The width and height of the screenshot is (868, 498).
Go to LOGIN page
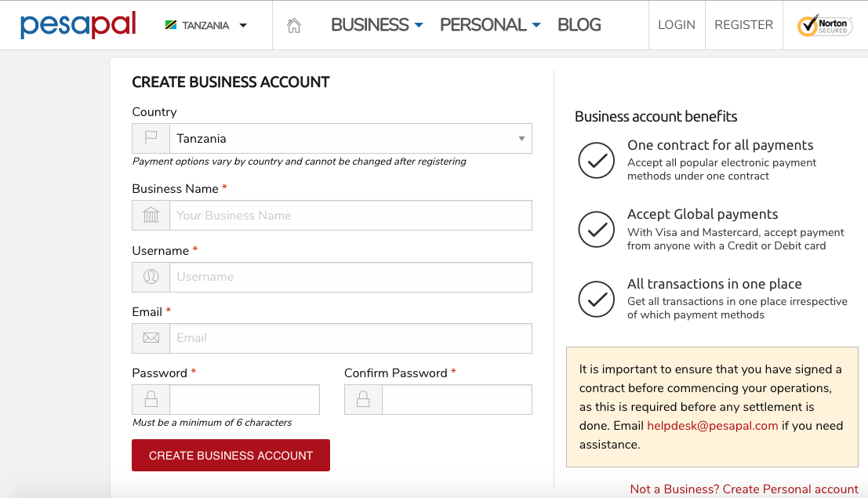[x=677, y=25]
